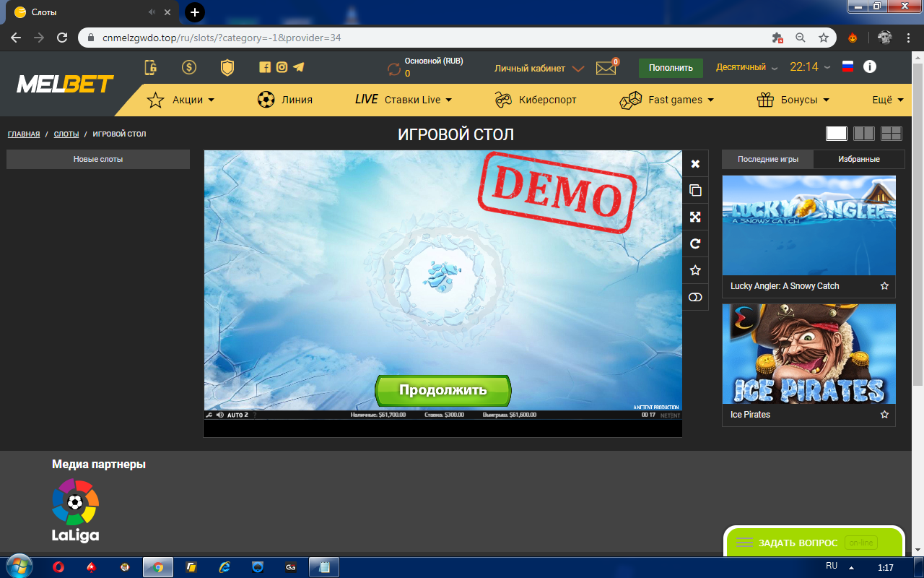Mute game sound speaker icon

click(x=219, y=415)
